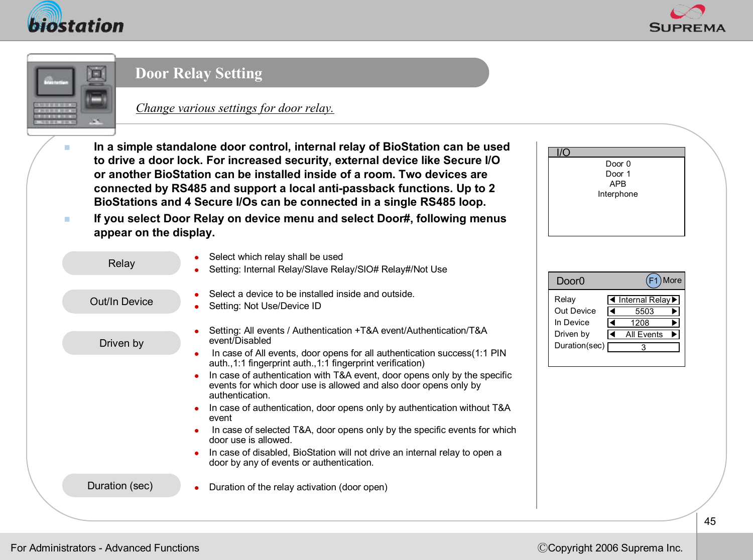Click the Door0 panel title
753x560 pixels.
coord(571,281)
